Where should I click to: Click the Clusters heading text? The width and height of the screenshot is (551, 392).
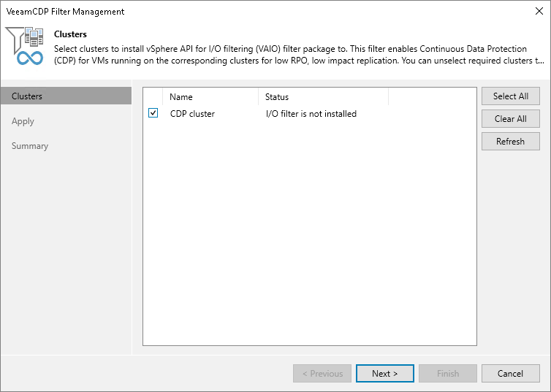(70, 34)
